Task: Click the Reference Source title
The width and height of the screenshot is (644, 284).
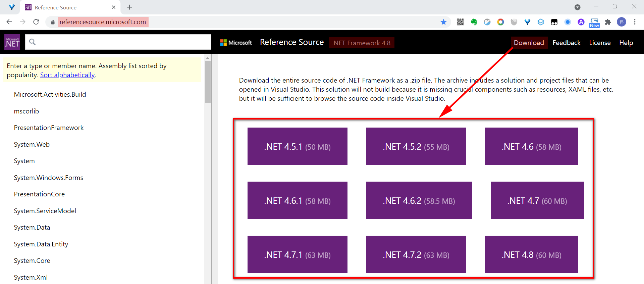Action: [292, 42]
